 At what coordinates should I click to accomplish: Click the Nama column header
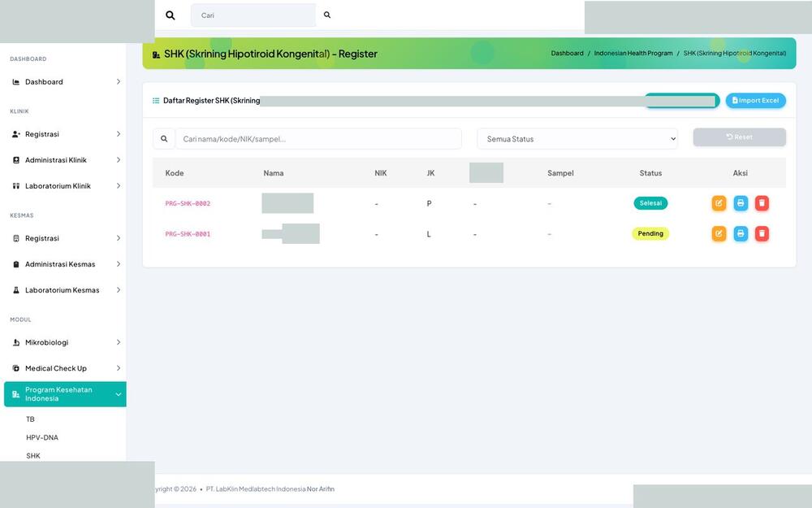(x=274, y=173)
